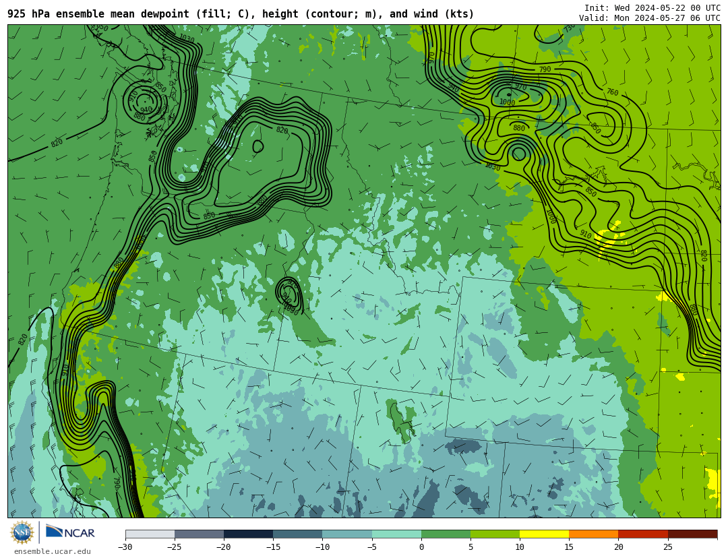Pick the slate gray -25 to -20 colorbar segment

tap(199, 534)
